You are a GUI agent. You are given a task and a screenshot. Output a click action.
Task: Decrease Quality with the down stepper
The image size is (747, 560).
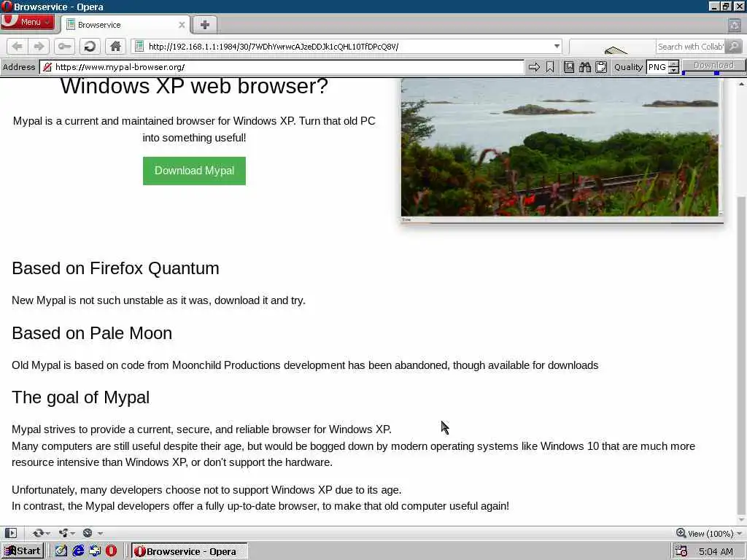click(x=673, y=71)
